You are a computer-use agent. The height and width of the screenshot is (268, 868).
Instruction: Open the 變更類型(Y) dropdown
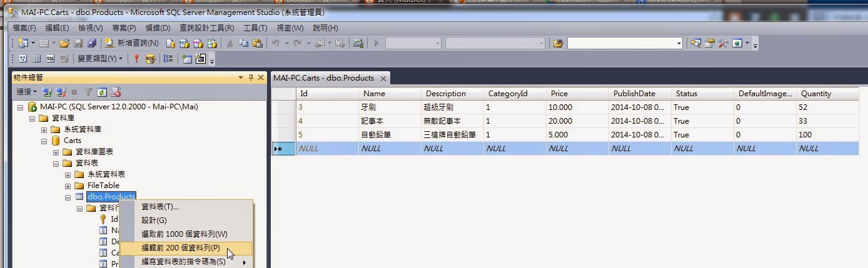(x=99, y=58)
